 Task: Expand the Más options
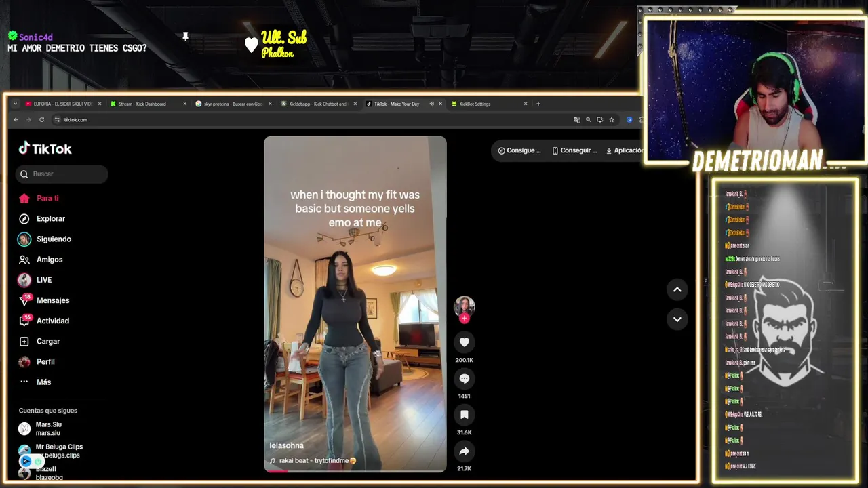43,382
